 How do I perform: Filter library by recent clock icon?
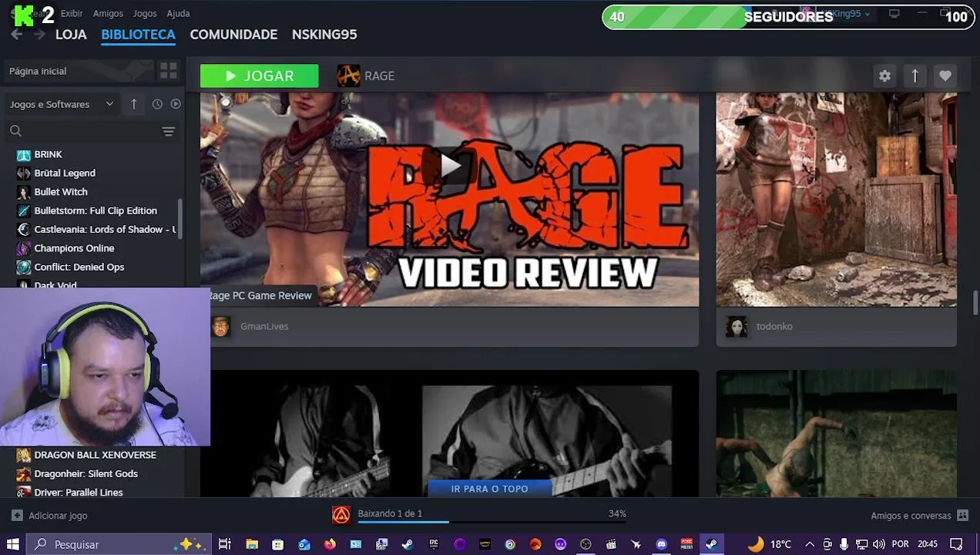(x=157, y=104)
